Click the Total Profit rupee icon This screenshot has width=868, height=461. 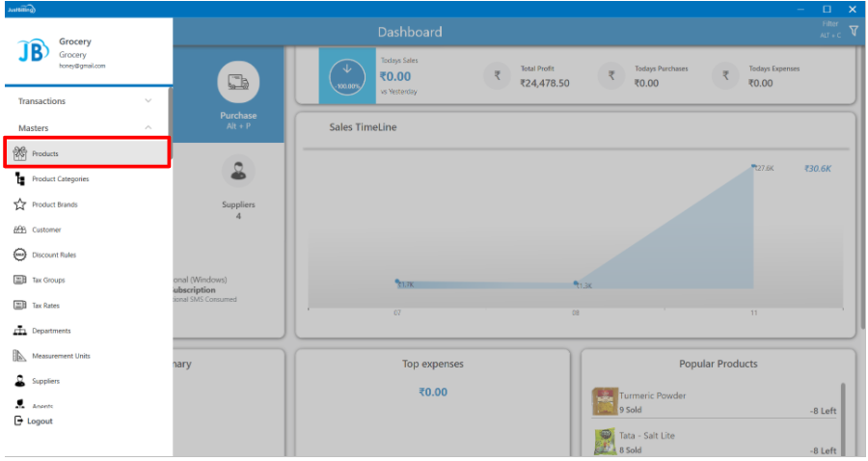[497, 77]
